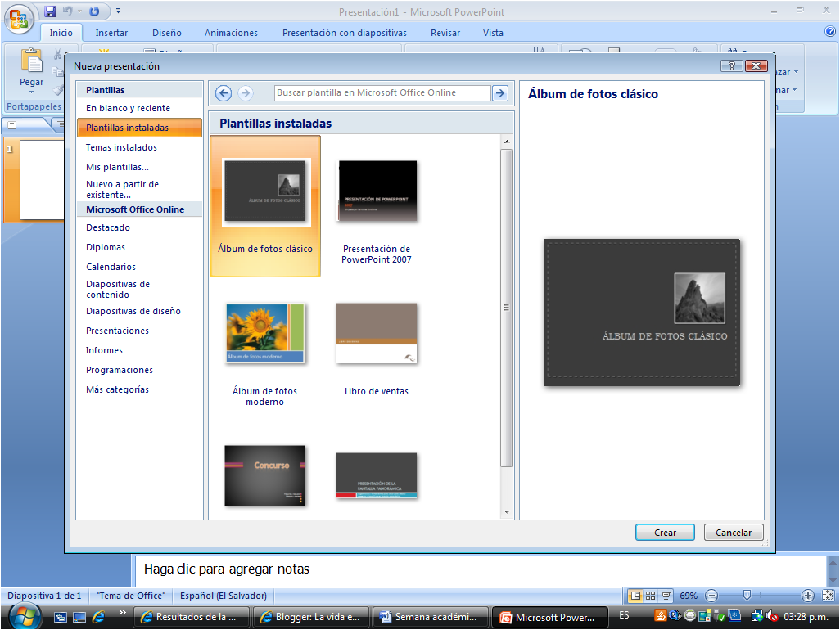Save presentation via quick access toolbar
840x630 pixels.
[x=50, y=11]
